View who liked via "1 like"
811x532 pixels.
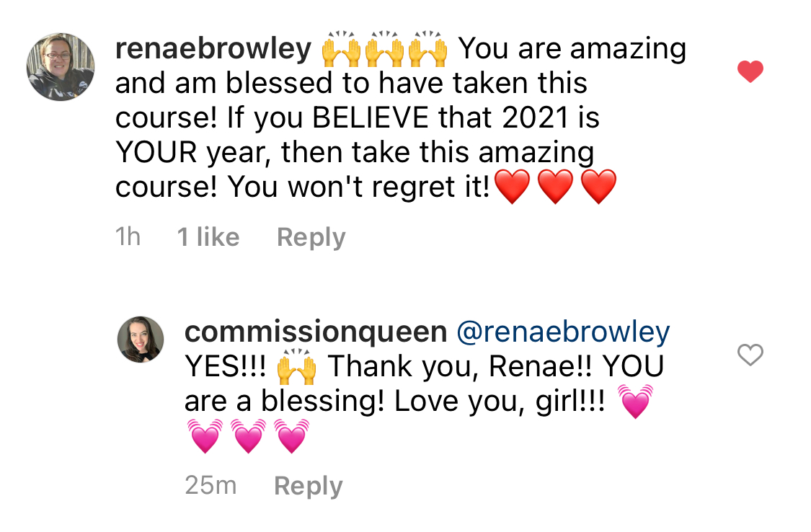tap(208, 237)
